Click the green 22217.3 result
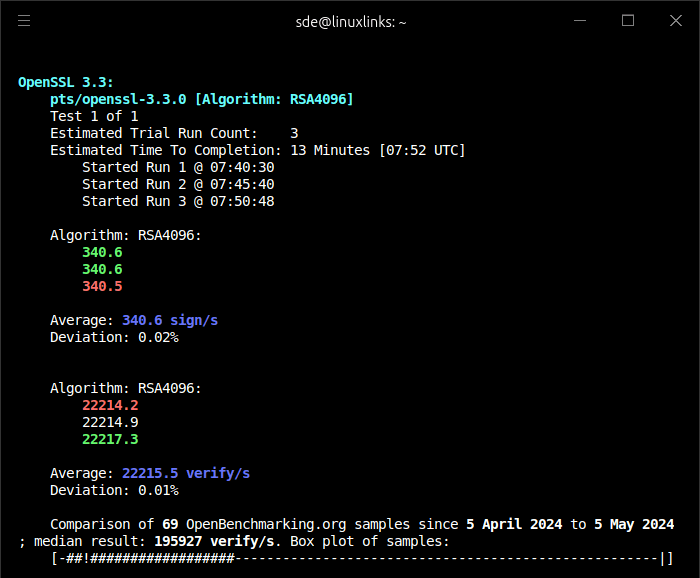Screen dimensions: 700x578 click(x=110, y=439)
